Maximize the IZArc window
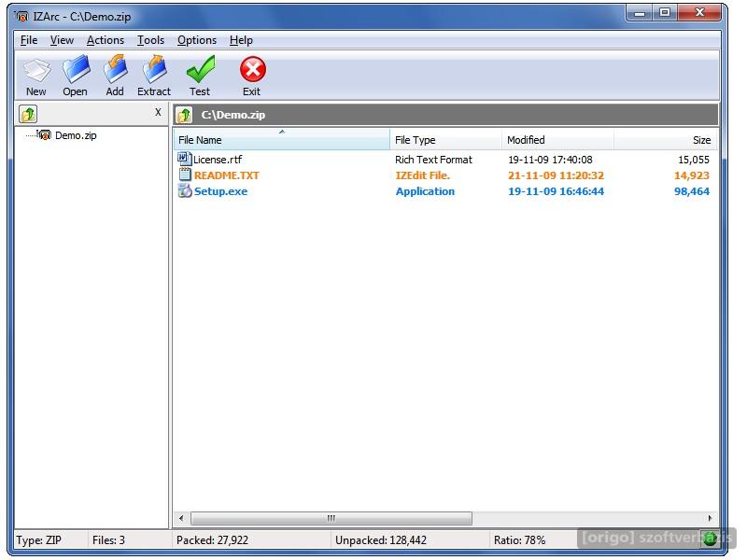 coord(665,13)
